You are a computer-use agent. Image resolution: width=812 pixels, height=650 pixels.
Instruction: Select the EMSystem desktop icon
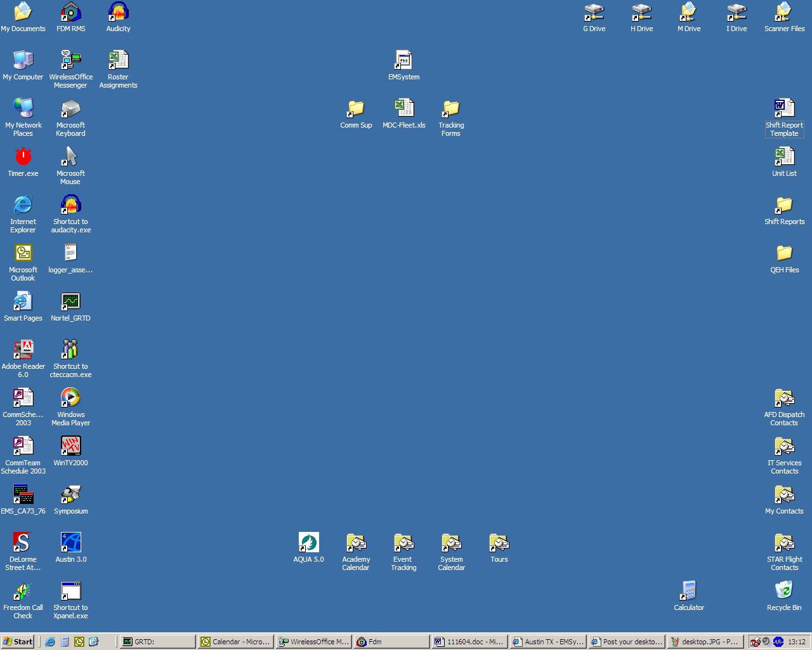click(x=403, y=65)
